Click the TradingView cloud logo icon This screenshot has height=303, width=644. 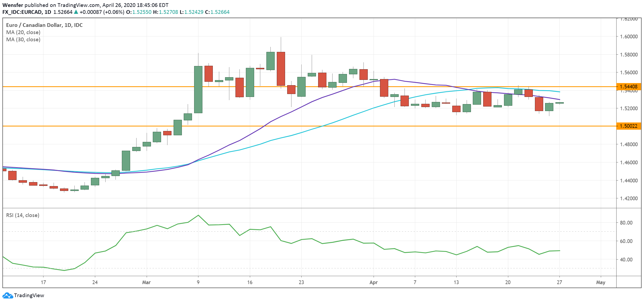coord(7,296)
